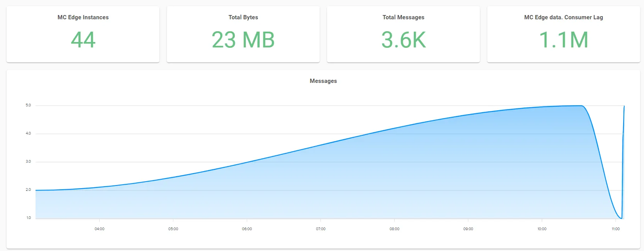
Task: Click the 07:00 time axis label
Action: pyautogui.click(x=320, y=229)
